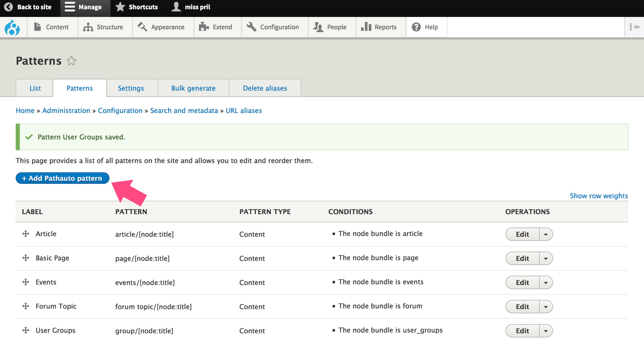The width and height of the screenshot is (644, 341).
Task: Click the Drupal logo home icon
Action: 12,27
